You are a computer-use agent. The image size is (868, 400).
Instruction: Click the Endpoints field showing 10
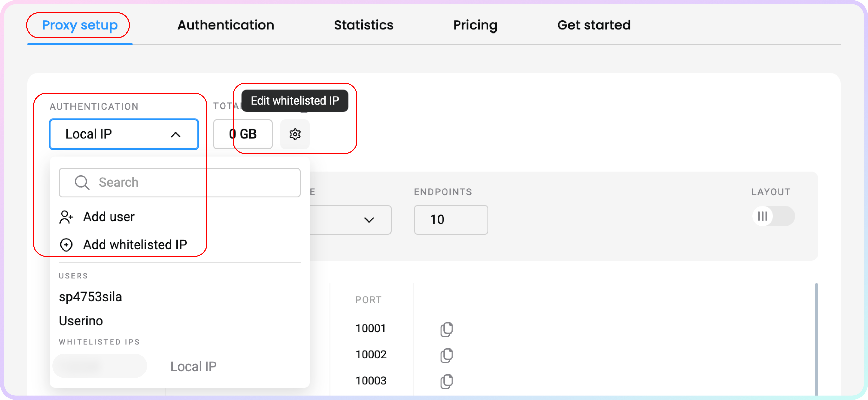(451, 220)
